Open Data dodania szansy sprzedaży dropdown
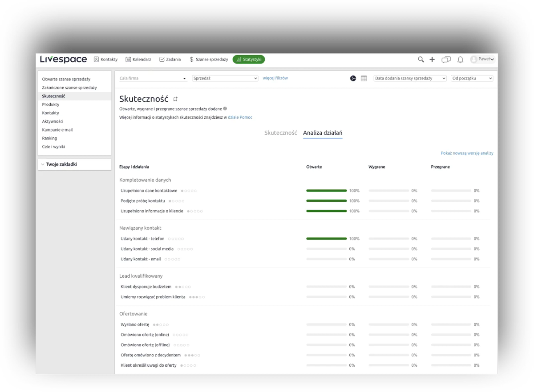The image size is (534, 392). (x=410, y=78)
